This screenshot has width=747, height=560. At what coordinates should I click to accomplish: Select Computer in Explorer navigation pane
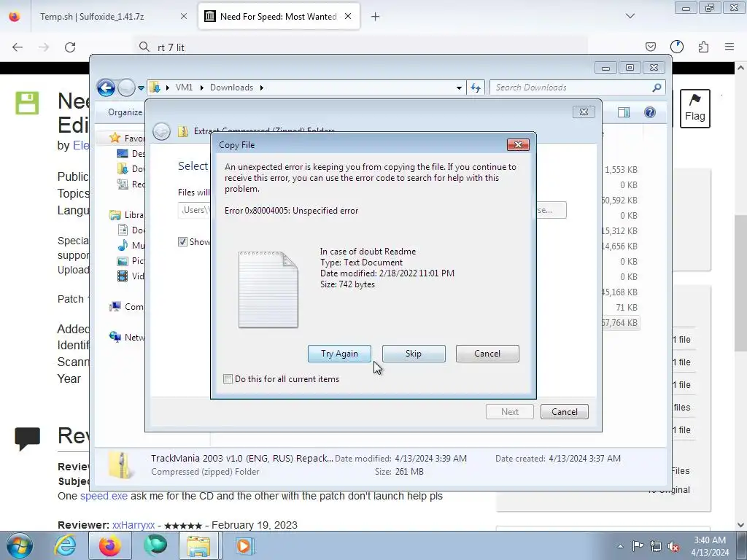(x=127, y=307)
